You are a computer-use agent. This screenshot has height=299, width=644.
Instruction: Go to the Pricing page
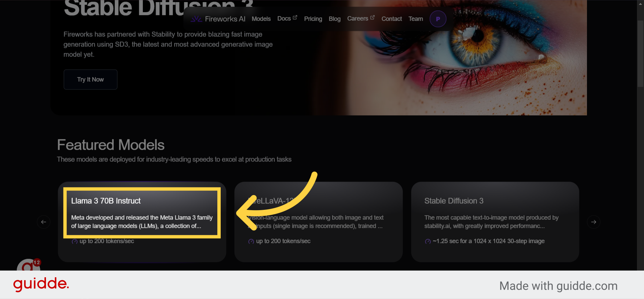coord(313,19)
